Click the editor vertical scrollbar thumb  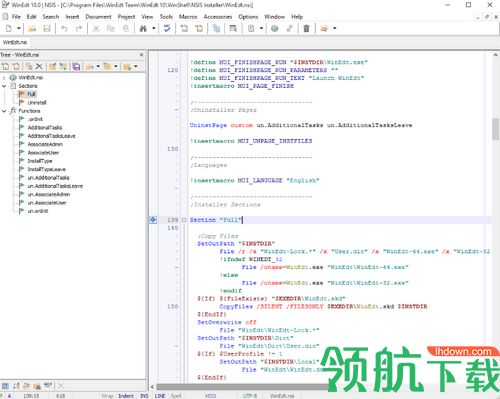[495, 129]
